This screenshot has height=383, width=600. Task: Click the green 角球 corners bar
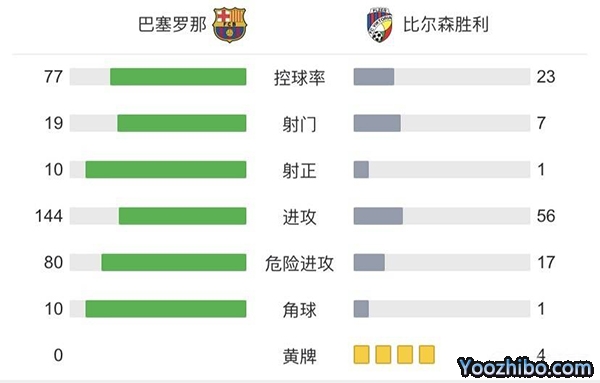click(166, 309)
